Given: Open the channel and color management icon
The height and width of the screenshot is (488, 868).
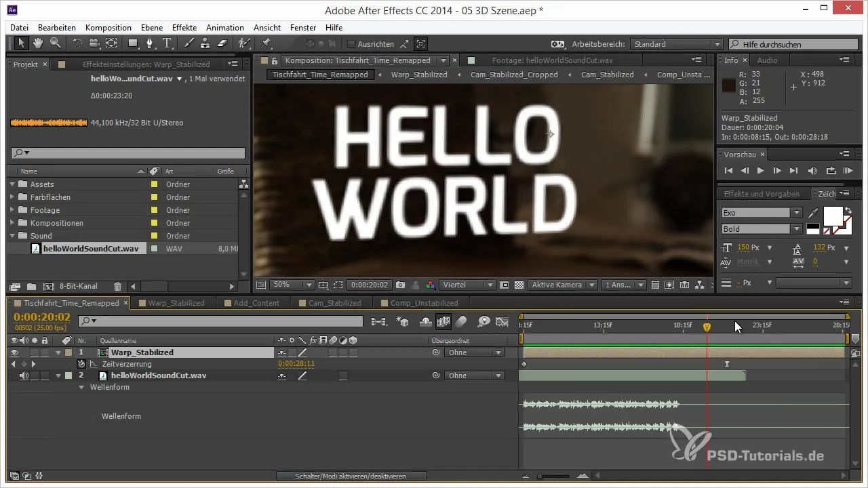Looking at the screenshot, I should tap(430, 285).
